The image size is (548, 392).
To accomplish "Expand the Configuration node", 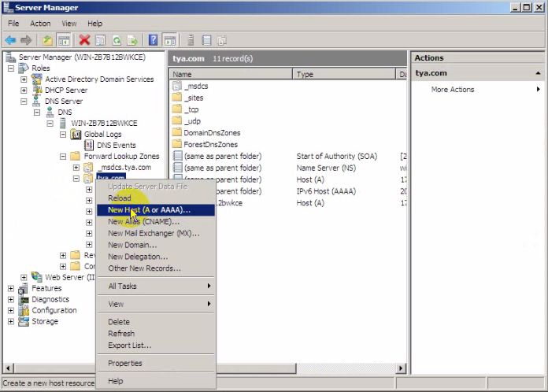I will 11,310.
